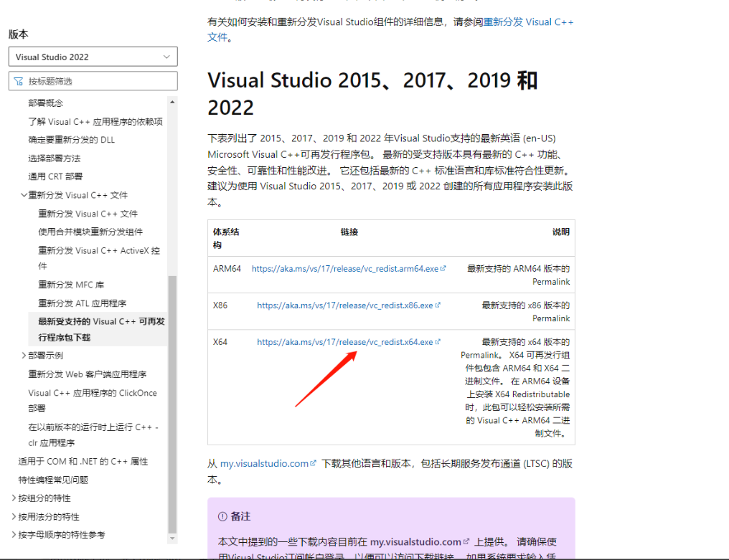Open child item 重新分发 Visual C++ 文件

tap(88, 214)
